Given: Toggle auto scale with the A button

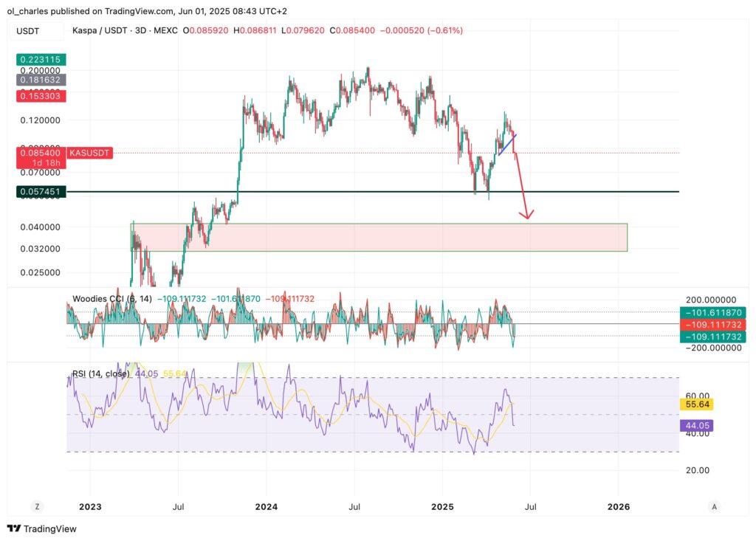Looking at the screenshot, I should click(x=713, y=506).
